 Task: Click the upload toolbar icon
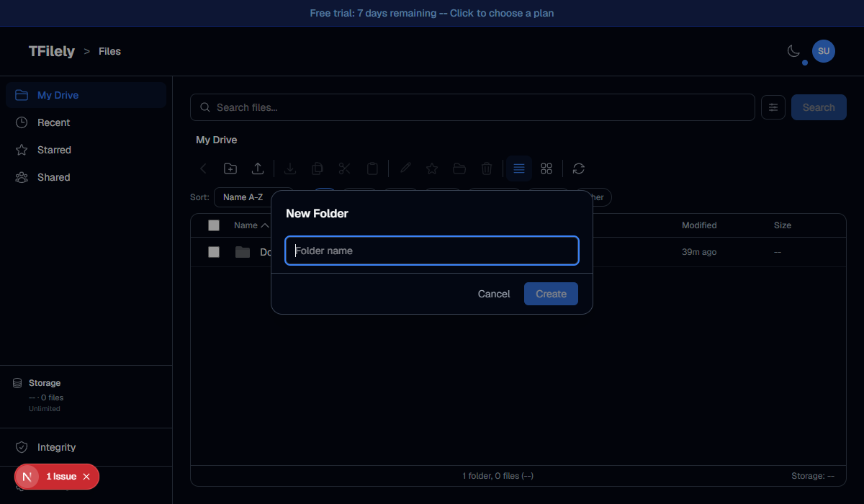click(258, 168)
